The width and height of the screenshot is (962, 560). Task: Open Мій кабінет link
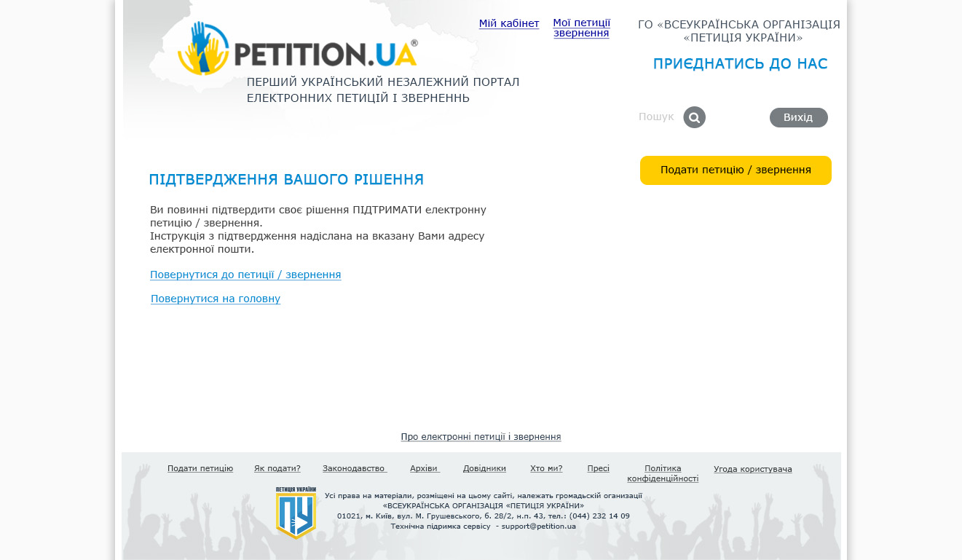click(x=509, y=23)
